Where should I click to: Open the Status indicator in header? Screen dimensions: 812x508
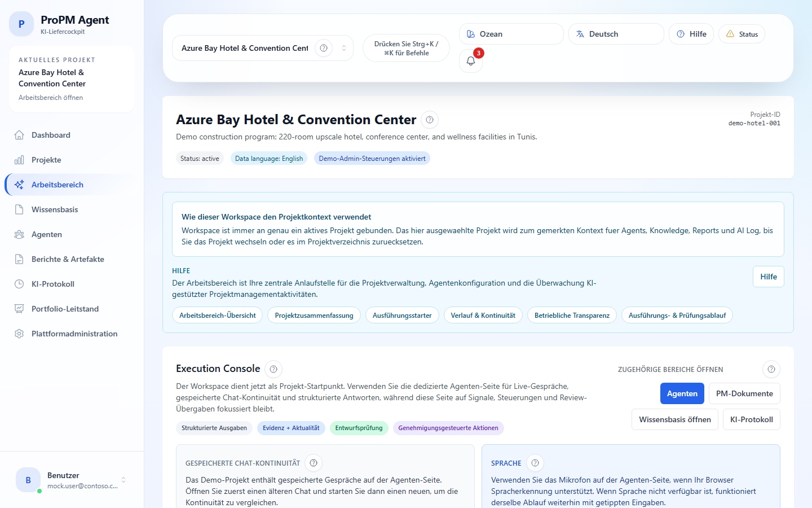point(742,34)
